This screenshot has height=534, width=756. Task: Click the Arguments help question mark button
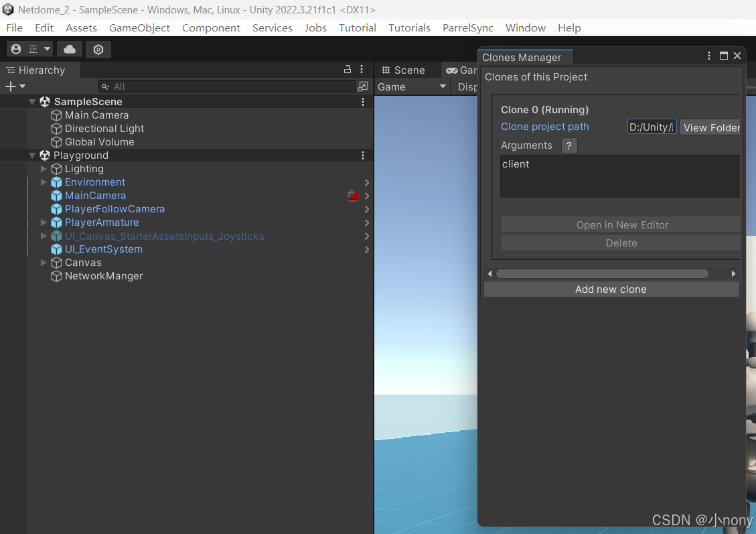coord(569,145)
